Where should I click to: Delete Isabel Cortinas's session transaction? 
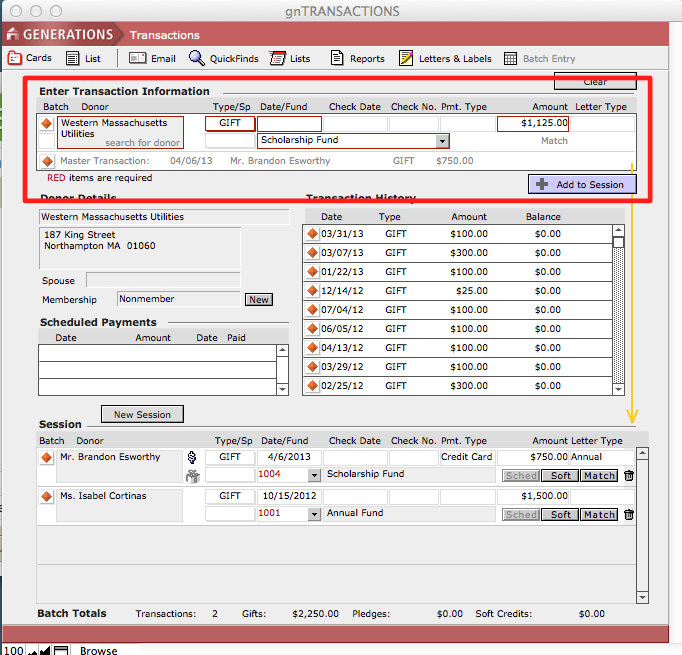(x=629, y=515)
